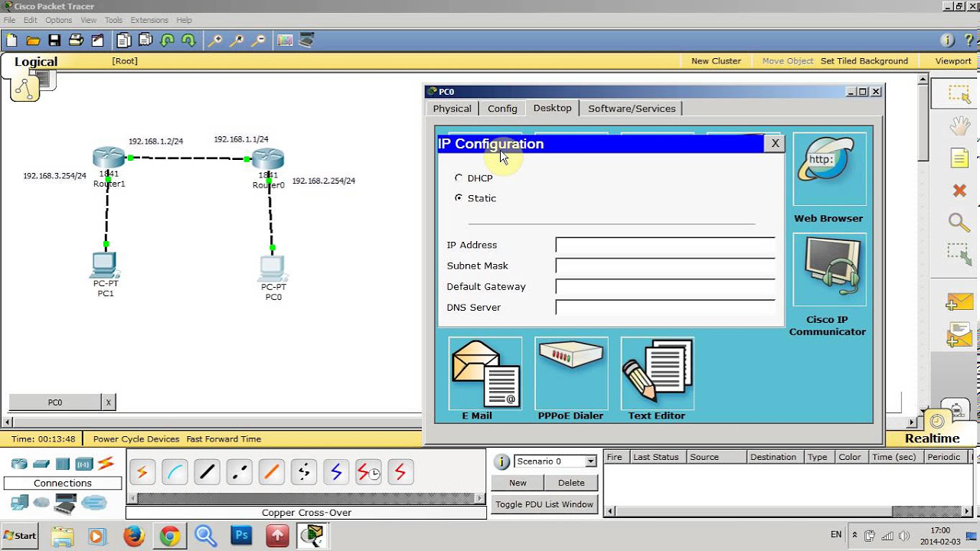Switch to the Config tab of PC0
Screen dimensions: 980x551
coord(502,109)
